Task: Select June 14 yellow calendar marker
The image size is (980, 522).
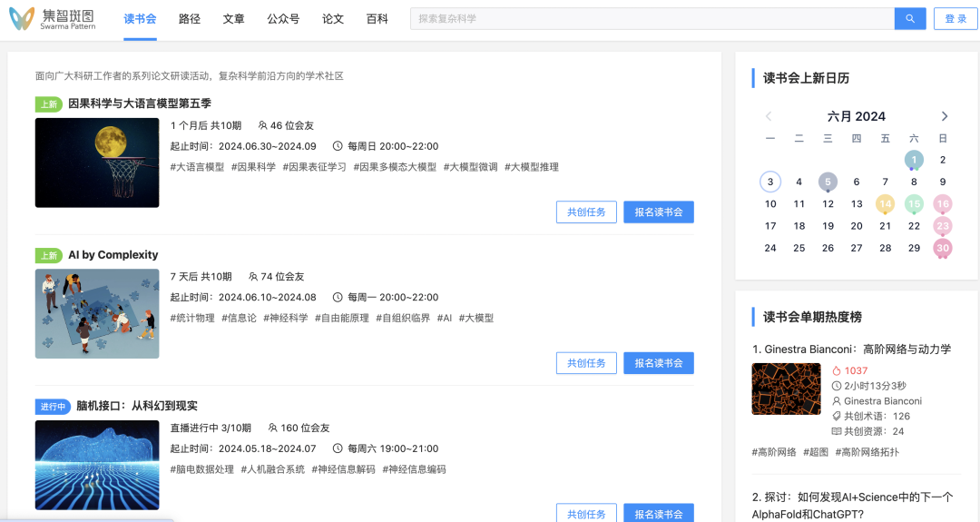Action: (x=885, y=204)
